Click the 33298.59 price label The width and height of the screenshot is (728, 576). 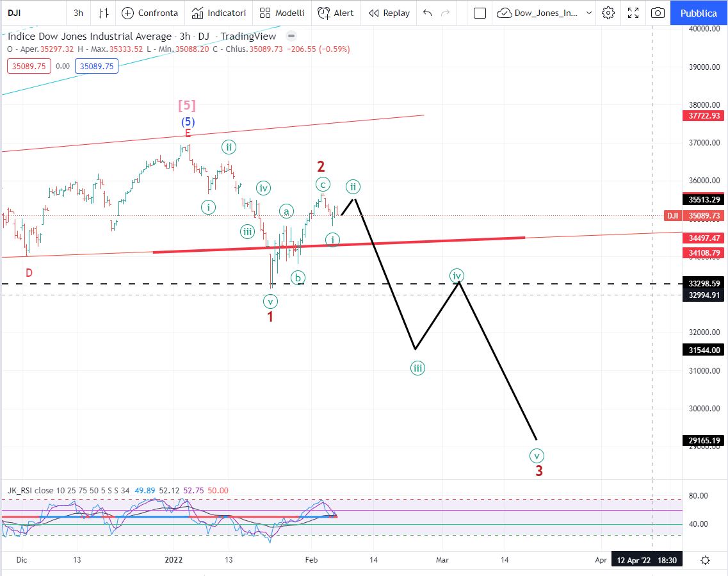704,283
